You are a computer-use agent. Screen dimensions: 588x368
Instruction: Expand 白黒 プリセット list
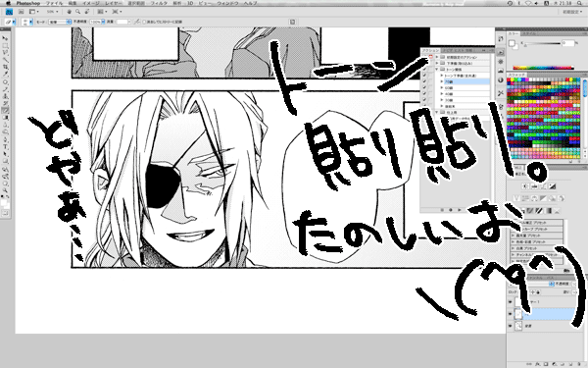pyautogui.click(x=513, y=248)
